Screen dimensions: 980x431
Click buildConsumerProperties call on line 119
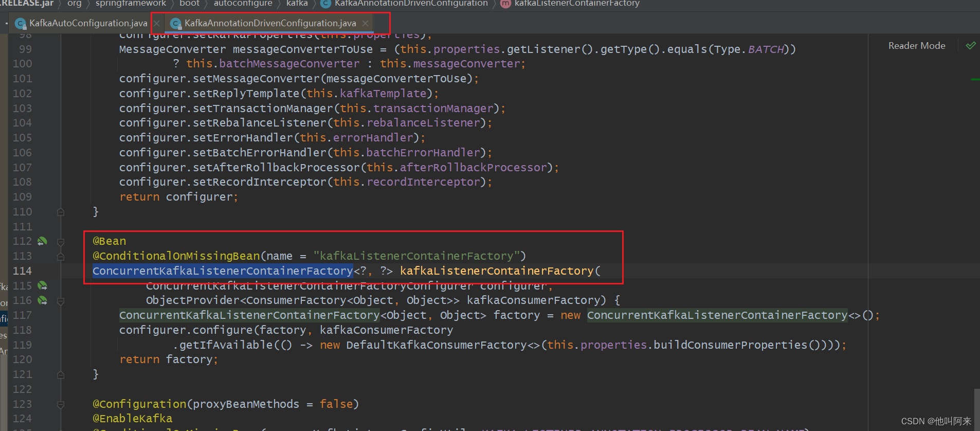[x=730, y=345]
